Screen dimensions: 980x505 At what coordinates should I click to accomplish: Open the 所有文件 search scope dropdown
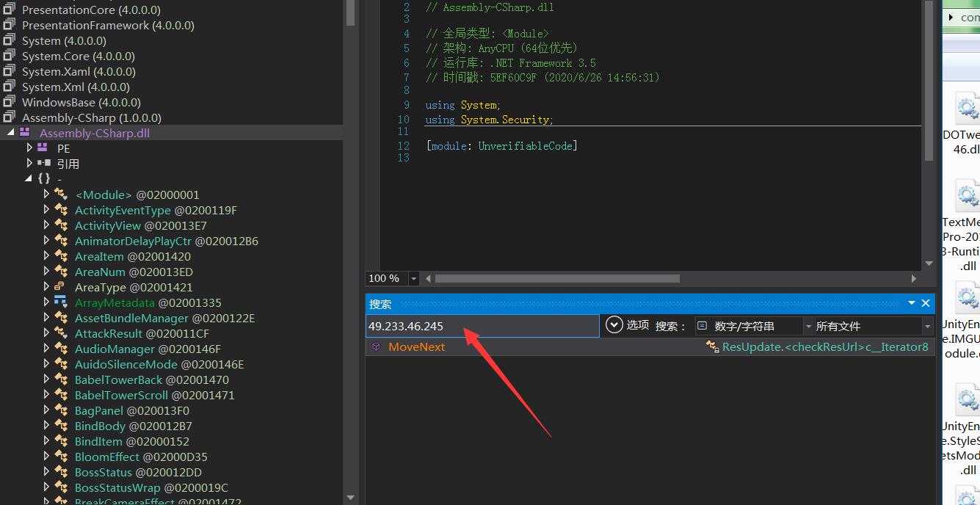click(927, 326)
